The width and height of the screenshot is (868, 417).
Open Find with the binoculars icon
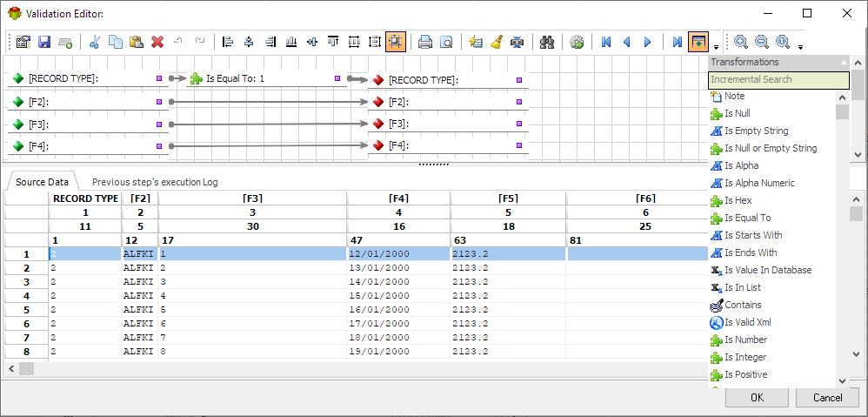tap(547, 42)
